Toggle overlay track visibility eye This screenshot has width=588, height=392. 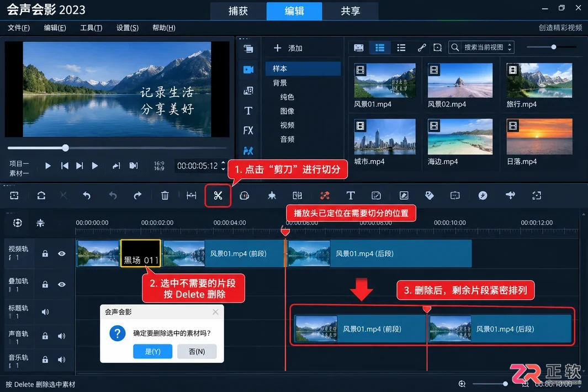[x=62, y=284]
